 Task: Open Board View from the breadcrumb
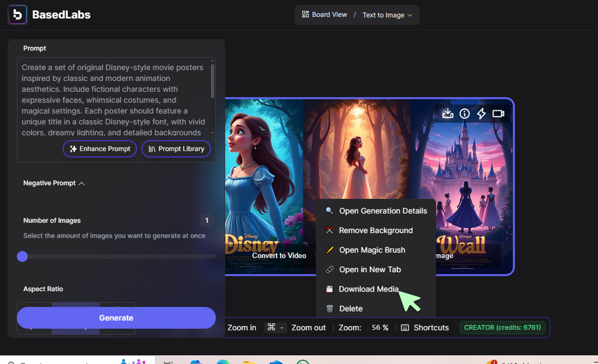coord(325,15)
